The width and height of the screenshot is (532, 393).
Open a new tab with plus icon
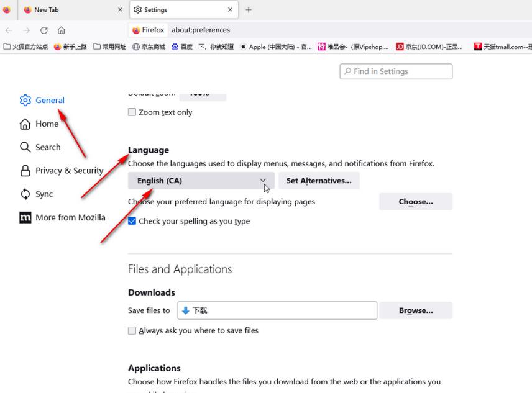(249, 10)
